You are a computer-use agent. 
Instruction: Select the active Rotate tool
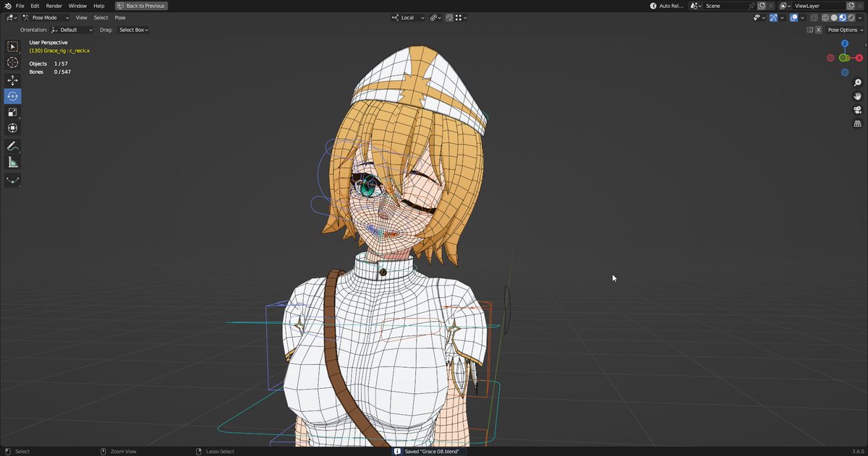coord(13,96)
